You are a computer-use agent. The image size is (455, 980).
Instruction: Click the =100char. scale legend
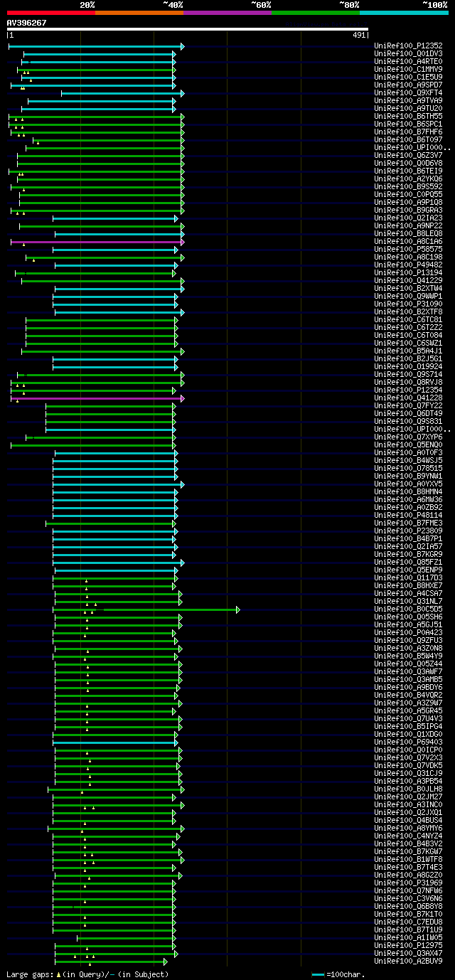click(338, 974)
